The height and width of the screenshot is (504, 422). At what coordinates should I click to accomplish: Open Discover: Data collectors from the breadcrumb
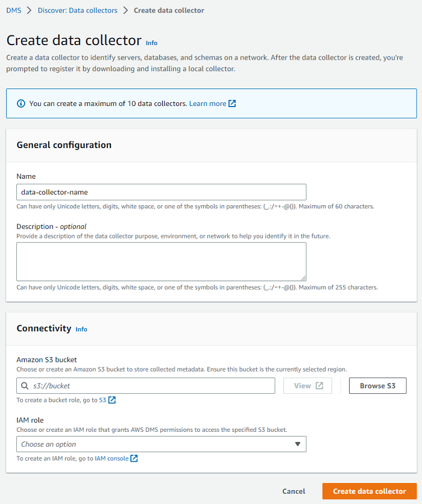77,10
